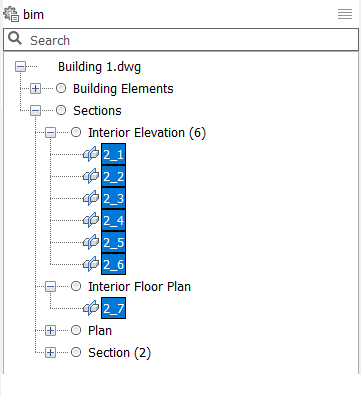Click the section icon beside 2_7
Image resolution: width=362 pixels, height=396 pixels.
91,308
